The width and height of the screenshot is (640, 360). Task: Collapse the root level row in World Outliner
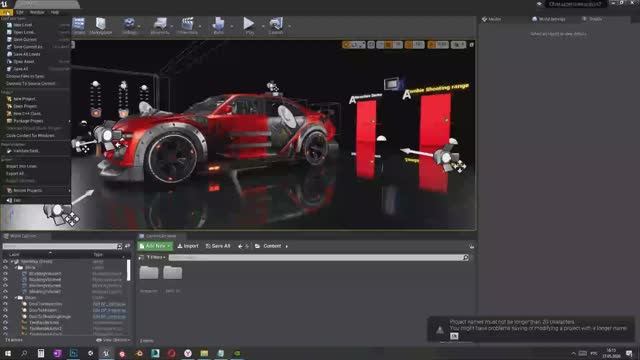[x=13, y=262]
